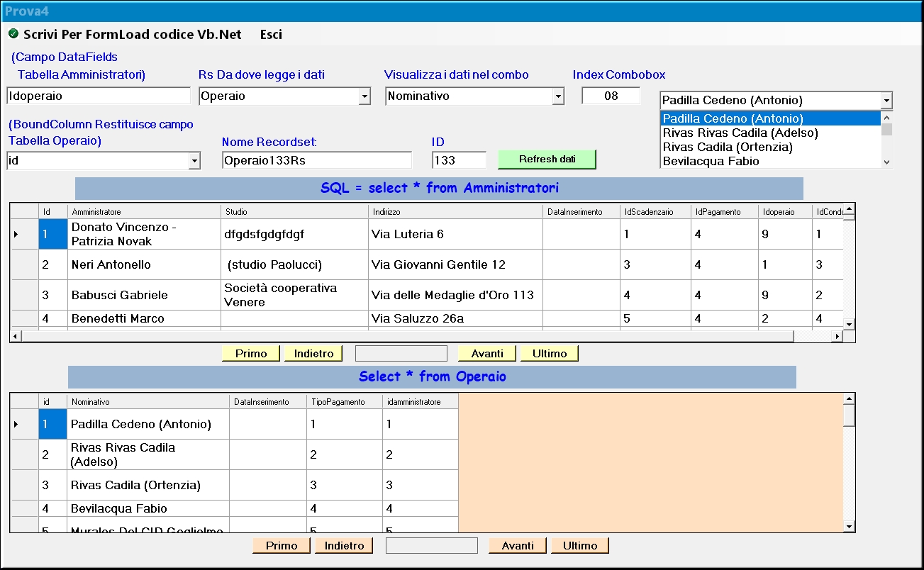
Task: Click the cell Via Saluzzo 26a
Action: click(x=455, y=318)
